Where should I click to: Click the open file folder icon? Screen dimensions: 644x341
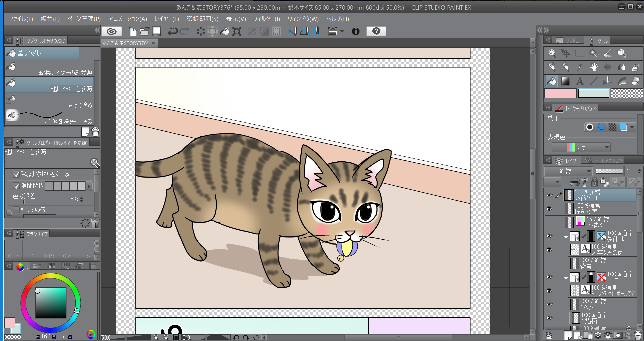pyautogui.click(x=144, y=31)
